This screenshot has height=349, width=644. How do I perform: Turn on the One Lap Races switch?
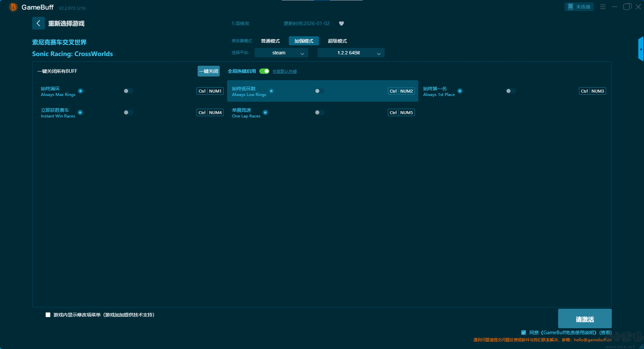click(x=319, y=112)
